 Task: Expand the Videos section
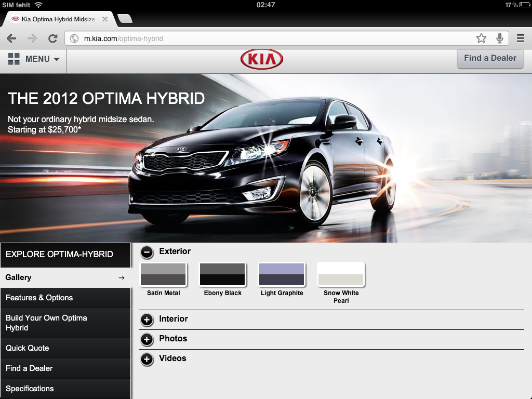tap(147, 359)
